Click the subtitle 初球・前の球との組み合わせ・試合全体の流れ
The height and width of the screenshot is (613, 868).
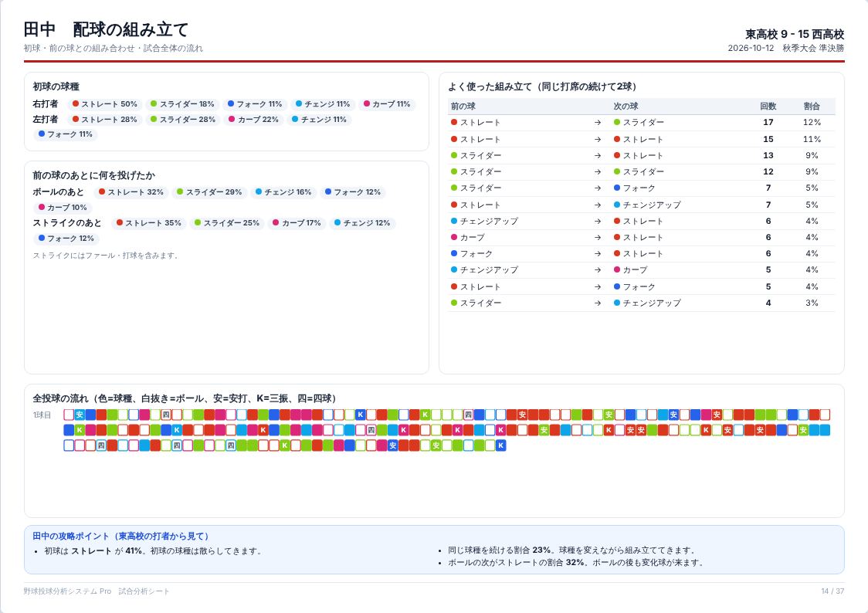[x=113, y=48]
